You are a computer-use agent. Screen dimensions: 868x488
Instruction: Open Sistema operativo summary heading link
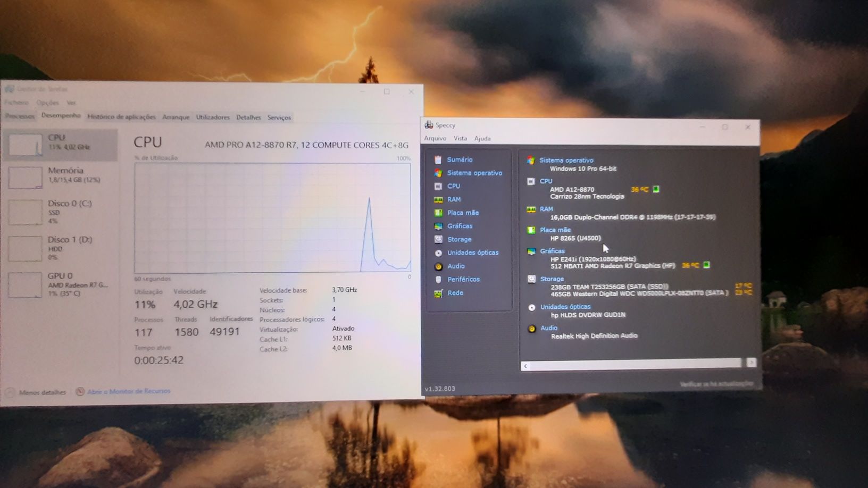(566, 160)
